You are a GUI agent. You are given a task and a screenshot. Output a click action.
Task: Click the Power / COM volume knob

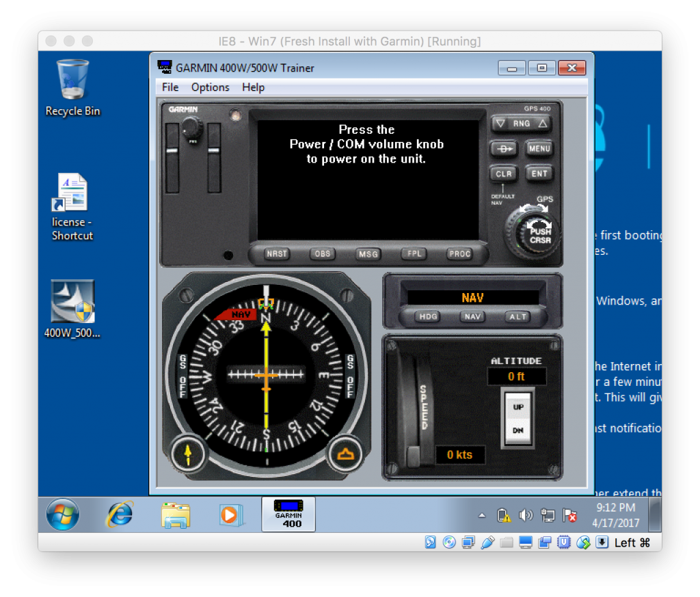point(192,128)
